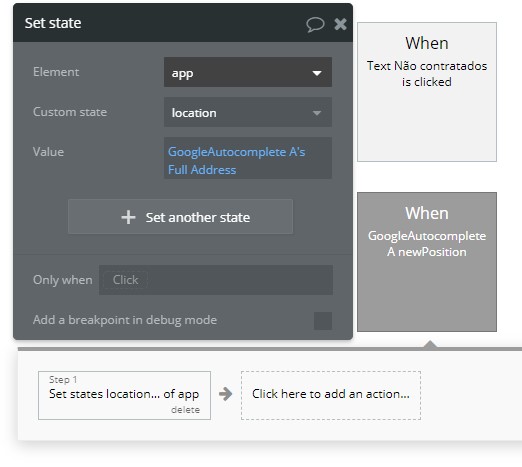Screen dimensions: 522x467
Task: Enable the breakpoint in debug mode checkbox
Action: [x=323, y=321]
